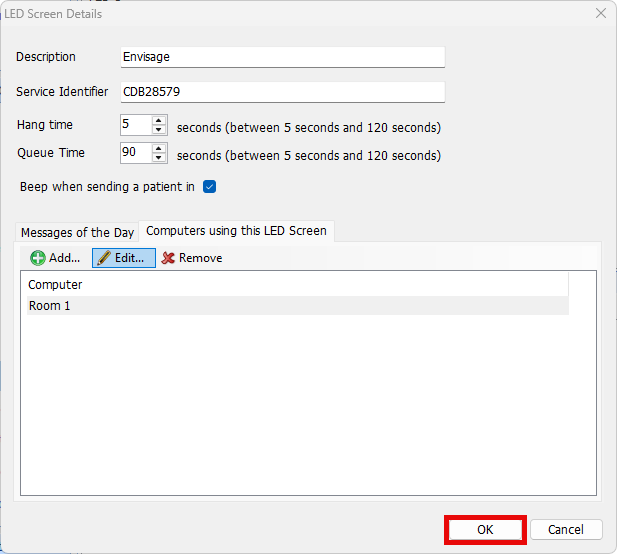Toggle Beep when sending a patient in
Image resolution: width=617 pixels, height=554 pixels.
[210, 187]
